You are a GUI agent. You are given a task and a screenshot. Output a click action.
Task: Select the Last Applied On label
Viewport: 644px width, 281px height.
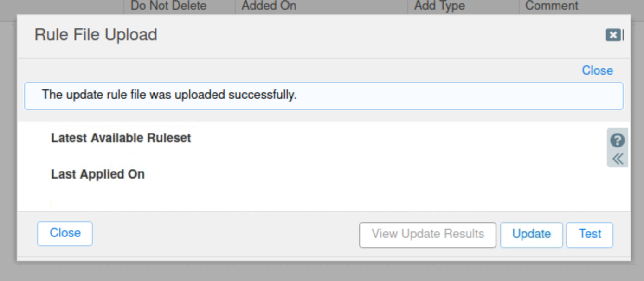[98, 174]
